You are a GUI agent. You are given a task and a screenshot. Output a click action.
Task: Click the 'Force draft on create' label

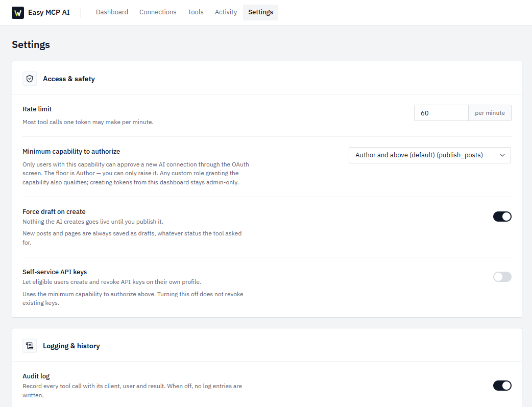(54, 212)
